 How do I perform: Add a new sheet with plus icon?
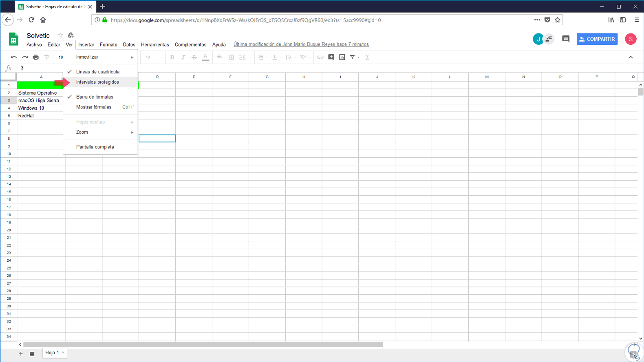pyautogui.click(x=21, y=354)
